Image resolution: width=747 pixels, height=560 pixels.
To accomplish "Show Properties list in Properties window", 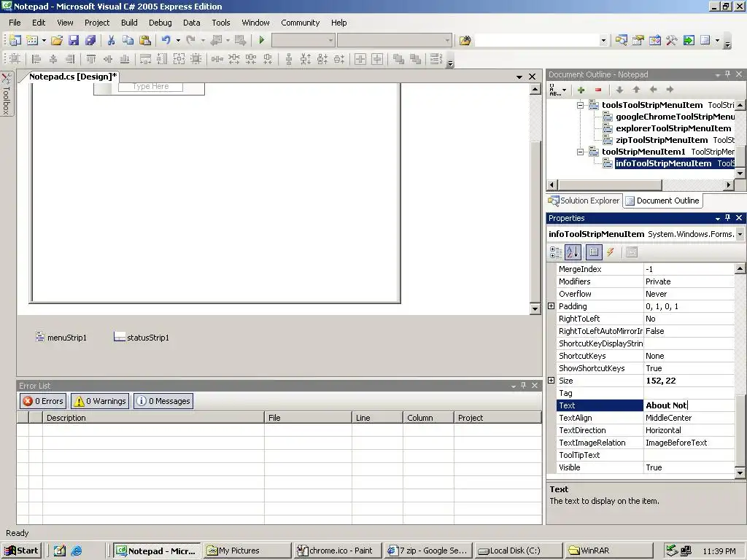I will (594, 252).
